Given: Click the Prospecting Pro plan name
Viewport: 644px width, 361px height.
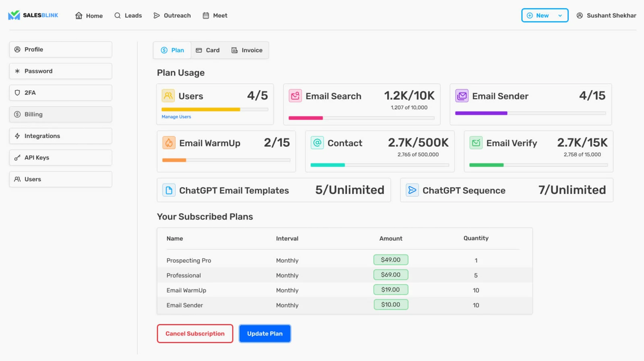Looking at the screenshot, I should (x=189, y=261).
